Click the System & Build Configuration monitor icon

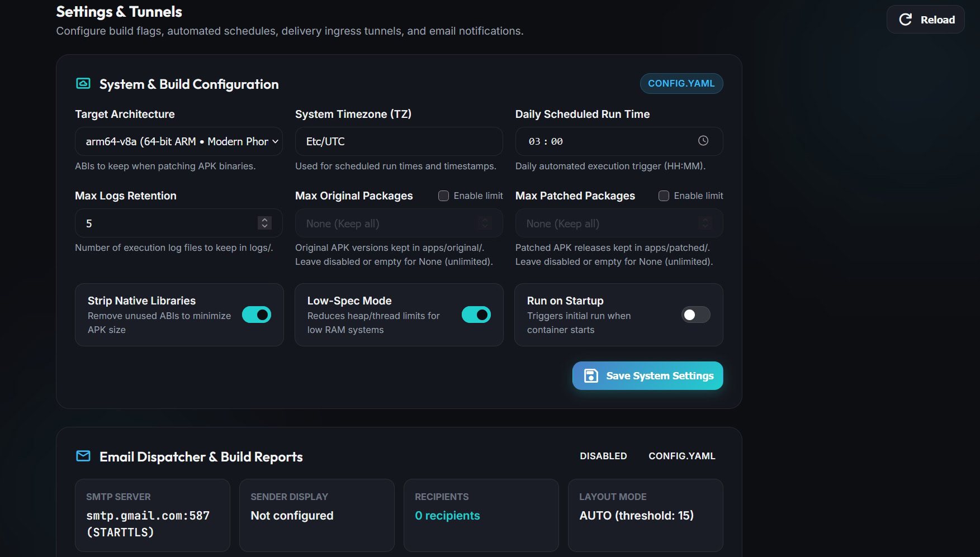[x=83, y=84]
